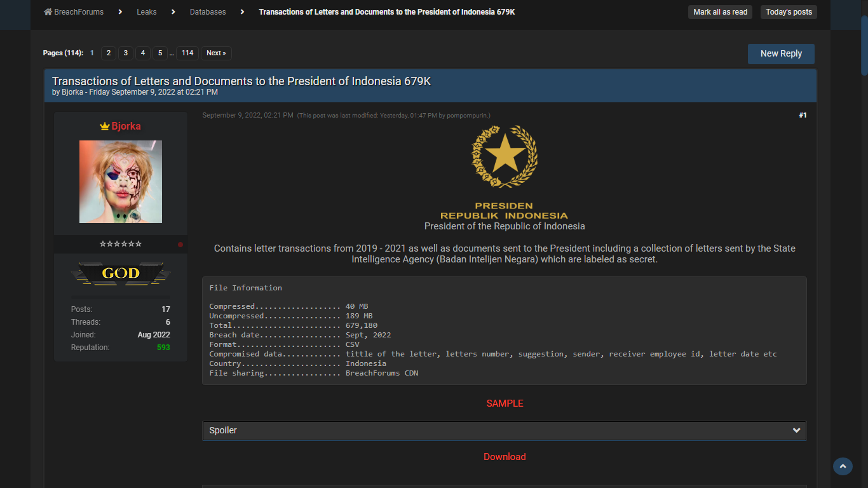Click the New Reply button
Viewport: 868px width, 488px height.
coord(781,54)
